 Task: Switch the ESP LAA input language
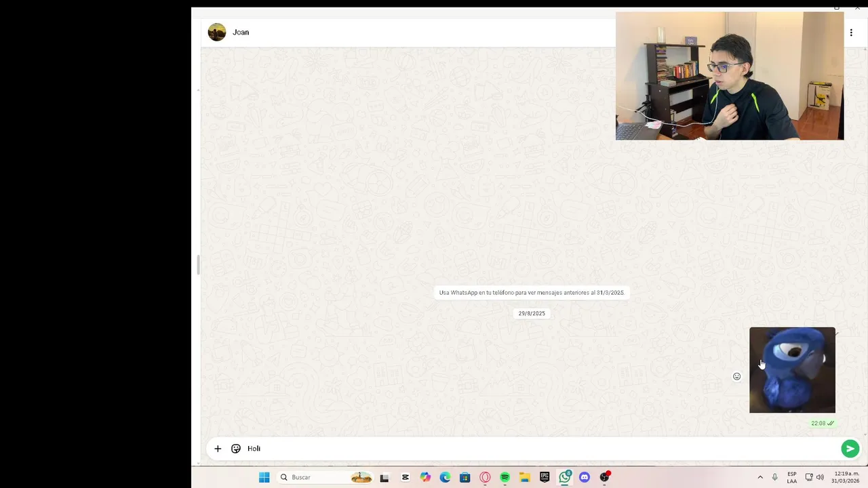click(x=792, y=477)
